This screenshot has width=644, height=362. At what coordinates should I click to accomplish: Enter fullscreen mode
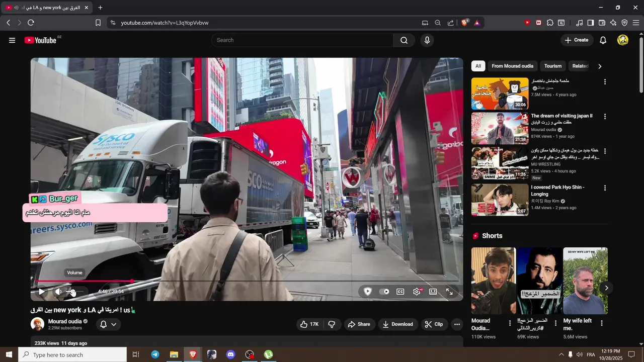pyautogui.click(x=449, y=292)
